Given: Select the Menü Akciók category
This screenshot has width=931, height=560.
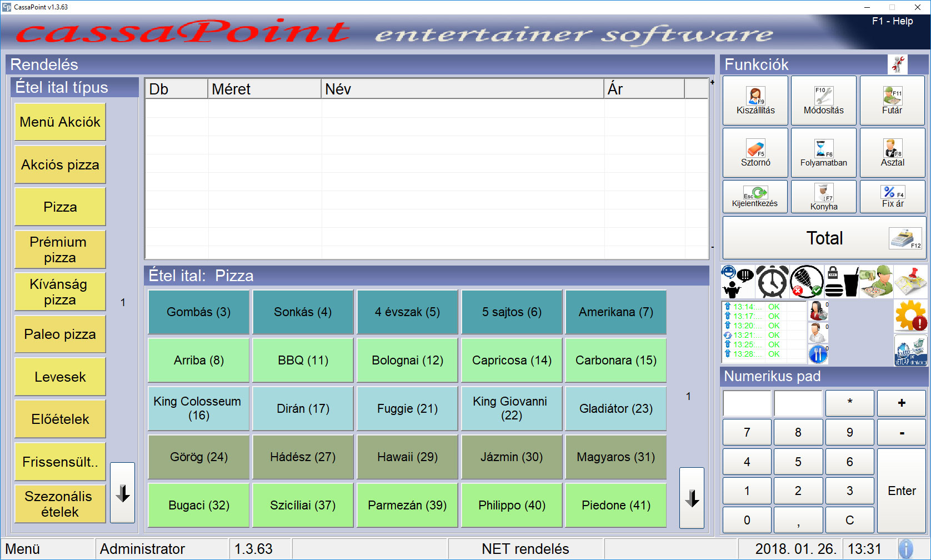Looking at the screenshot, I should click(60, 122).
